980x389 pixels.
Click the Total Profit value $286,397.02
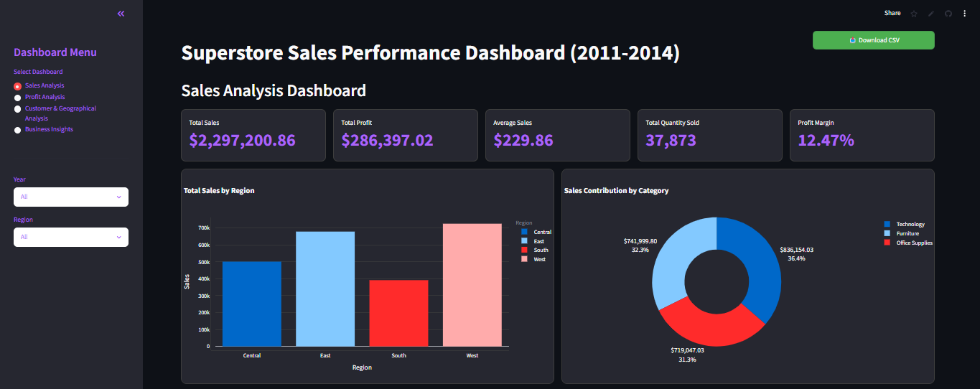tap(387, 140)
